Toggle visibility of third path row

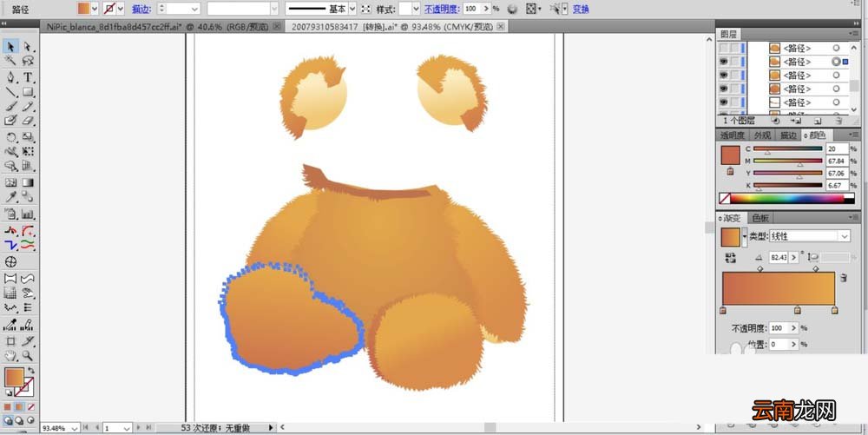pyautogui.click(x=723, y=76)
